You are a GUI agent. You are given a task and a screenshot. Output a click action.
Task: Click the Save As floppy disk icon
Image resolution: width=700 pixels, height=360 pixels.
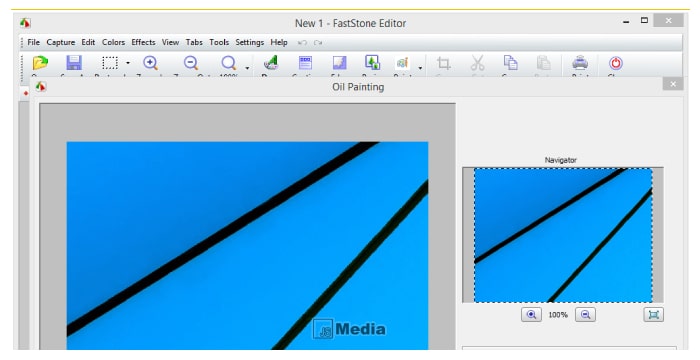tap(74, 63)
